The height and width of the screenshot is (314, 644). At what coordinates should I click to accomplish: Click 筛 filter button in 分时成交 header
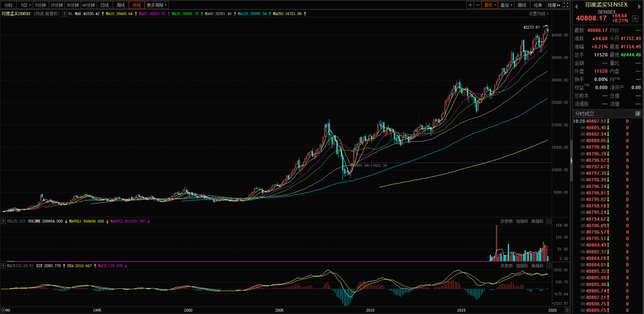point(638,114)
